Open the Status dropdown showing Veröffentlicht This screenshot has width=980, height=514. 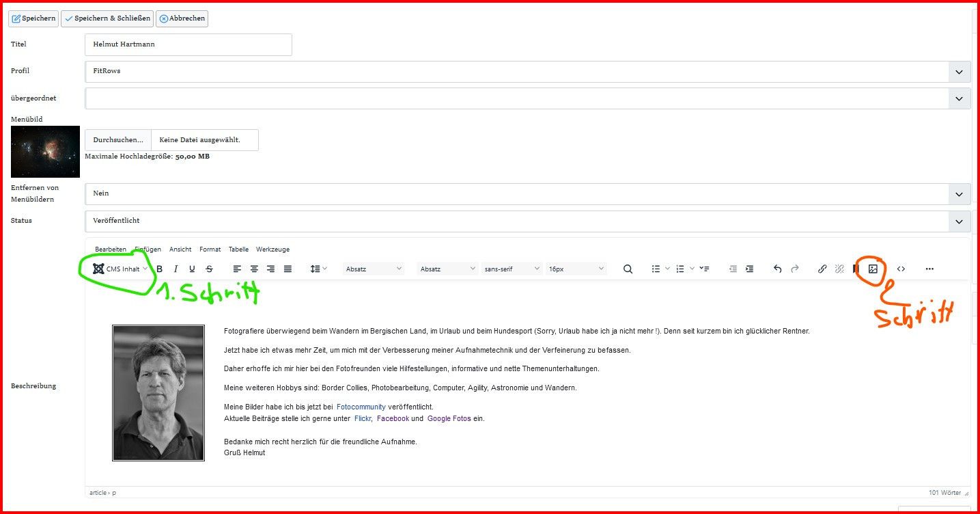click(x=527, y=221)
